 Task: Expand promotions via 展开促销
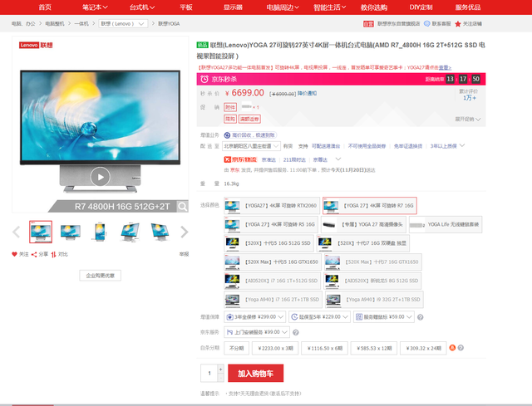(468, 120)
